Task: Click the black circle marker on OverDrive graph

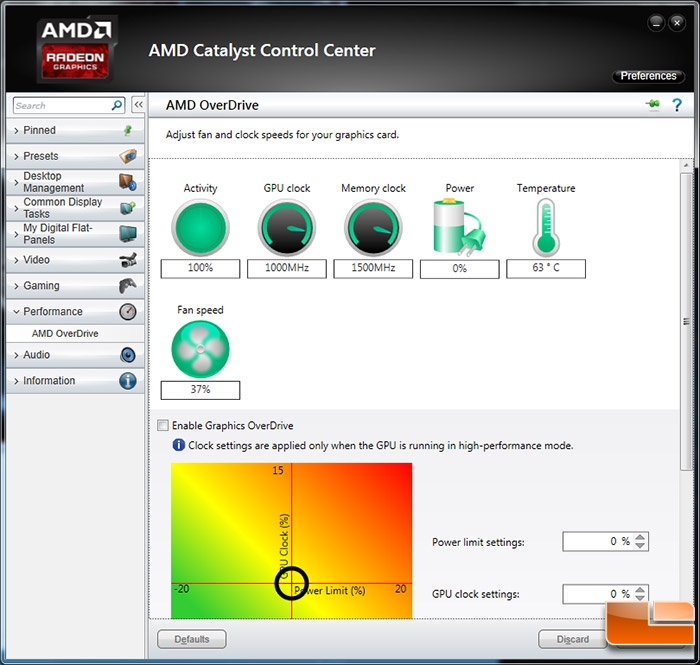Action: click(292, 583)
